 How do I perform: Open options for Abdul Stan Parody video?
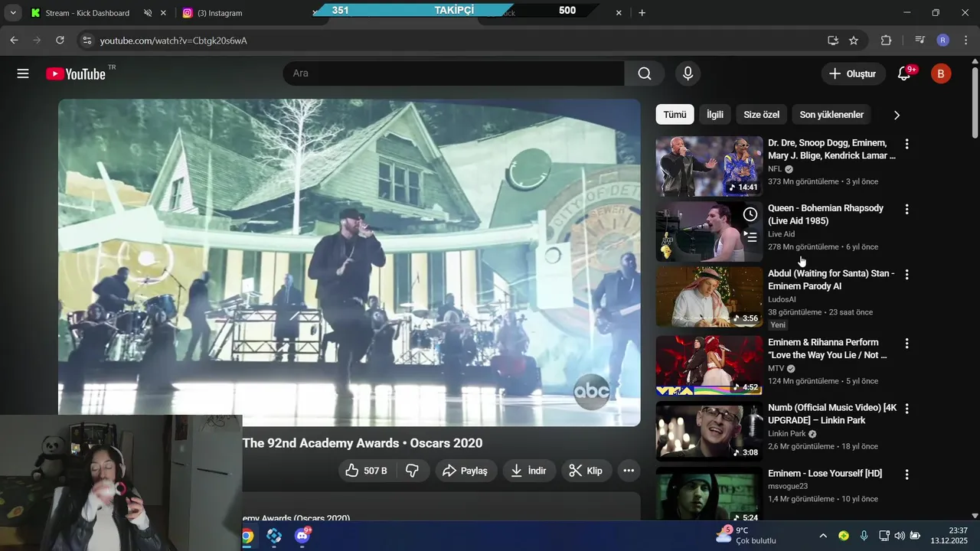906,274
